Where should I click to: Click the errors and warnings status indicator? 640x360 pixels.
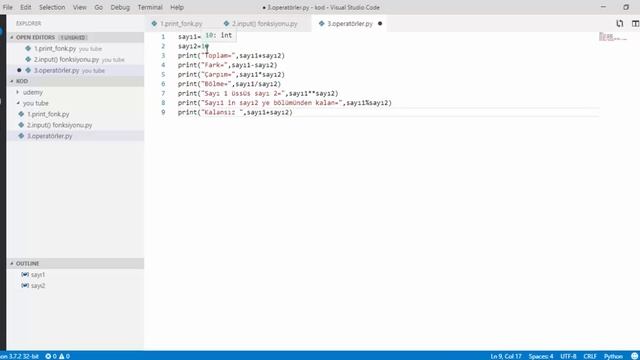(x=57, y=356)
